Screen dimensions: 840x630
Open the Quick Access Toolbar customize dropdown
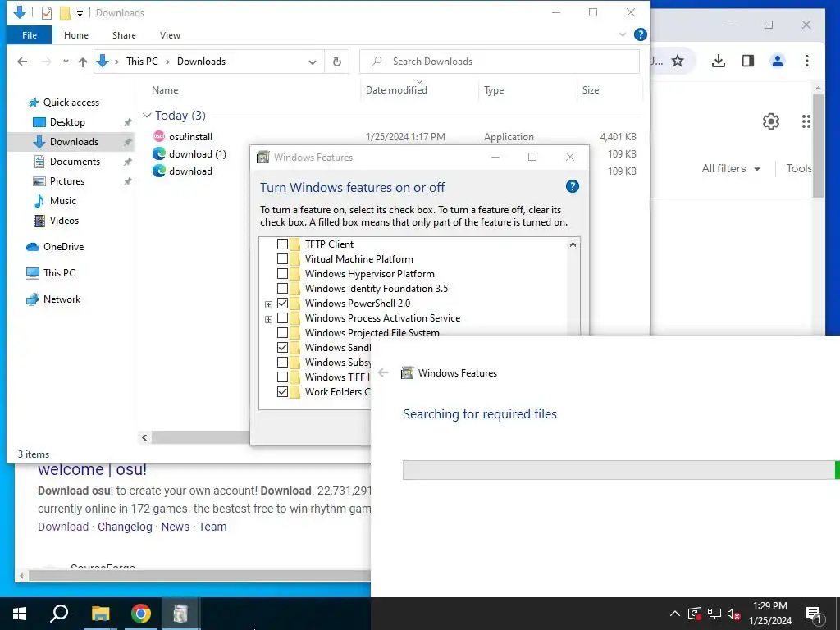tap(80, 13)
